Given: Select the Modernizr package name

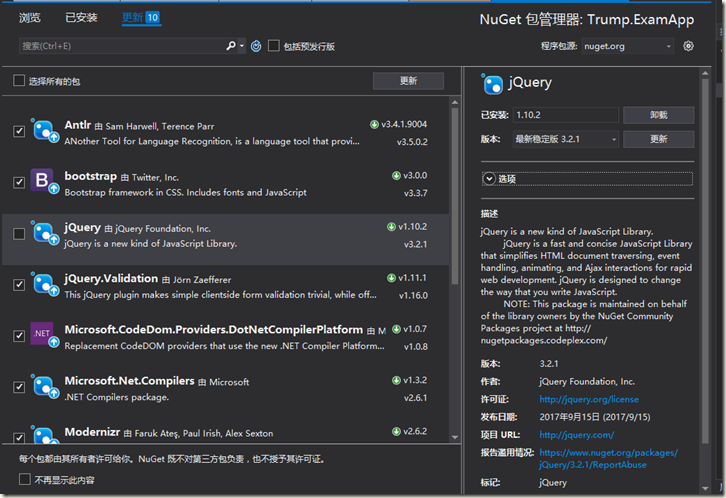Looking at the screenshot, I should [92, 432].
